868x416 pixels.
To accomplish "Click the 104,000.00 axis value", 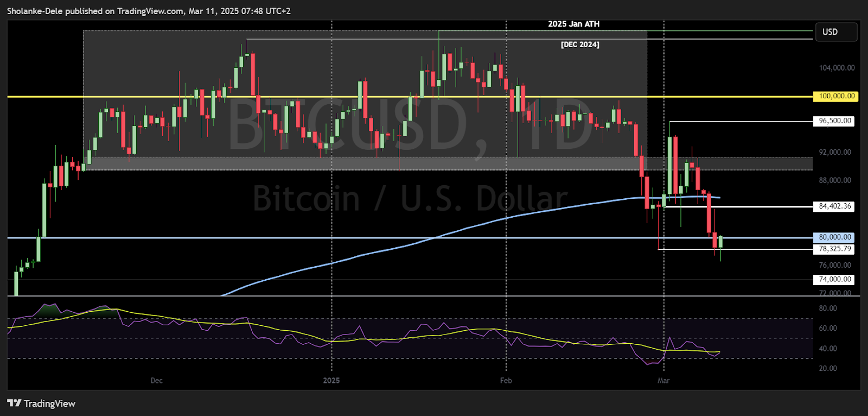I will (x=837, y=68).
